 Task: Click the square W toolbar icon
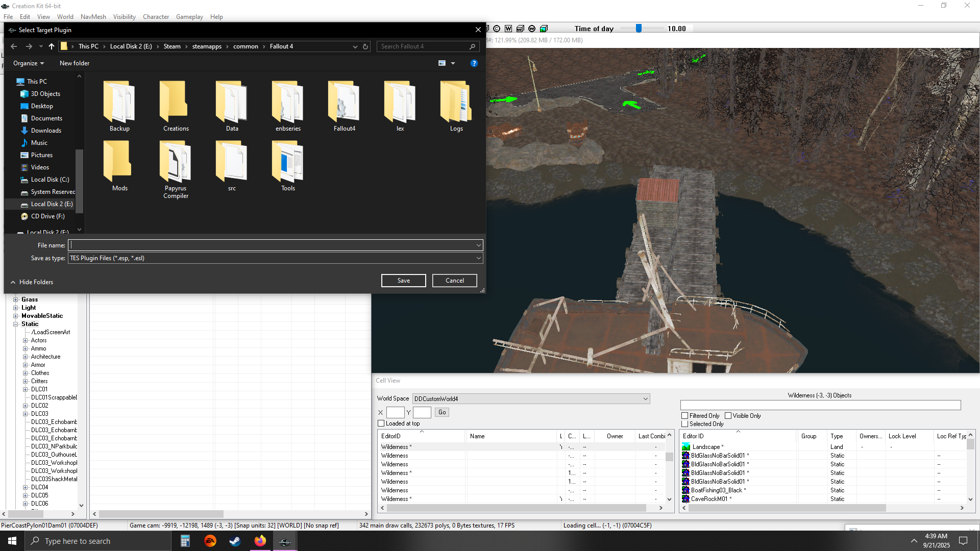[508, 29]
